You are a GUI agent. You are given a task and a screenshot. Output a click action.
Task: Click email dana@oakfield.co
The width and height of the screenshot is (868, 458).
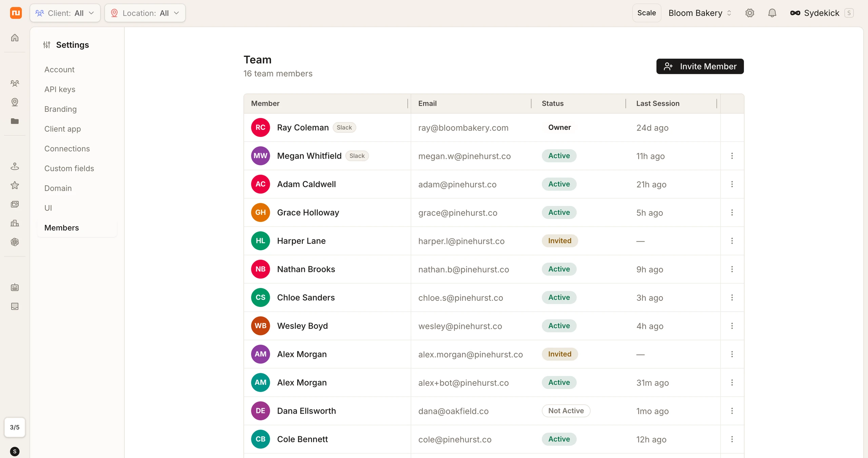tap(453, 411)
